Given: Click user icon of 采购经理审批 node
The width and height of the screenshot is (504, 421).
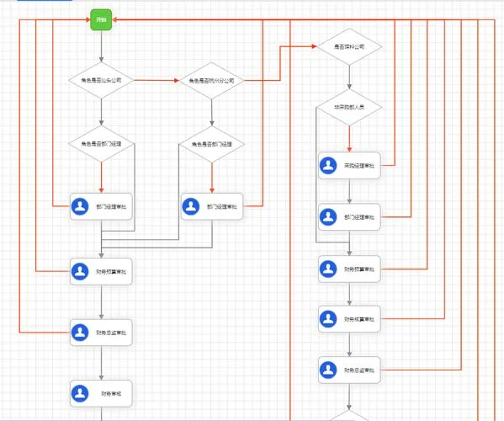Looking at the screenshot, I should pyautogui.click(x=328, y=166).
